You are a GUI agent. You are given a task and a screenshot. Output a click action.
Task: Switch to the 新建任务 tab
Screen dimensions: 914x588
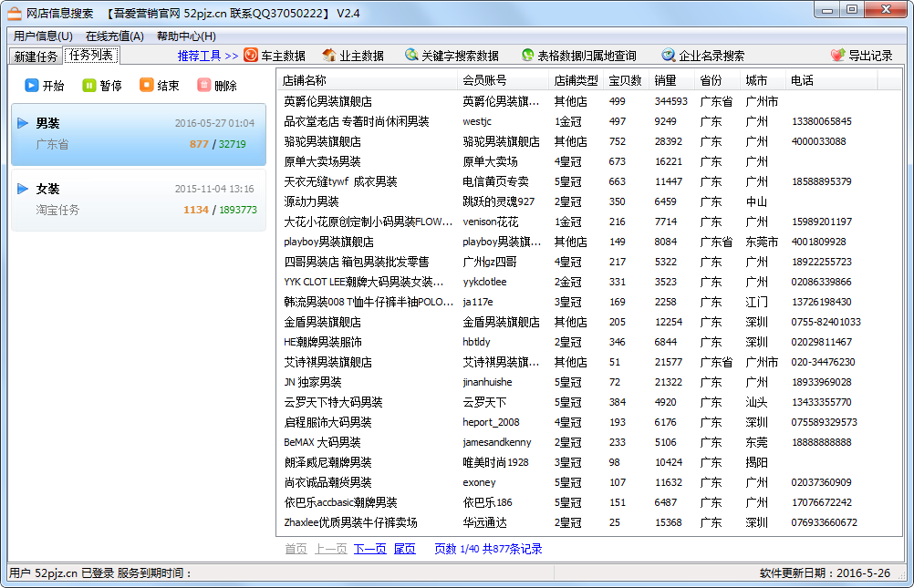pos(36,57)
